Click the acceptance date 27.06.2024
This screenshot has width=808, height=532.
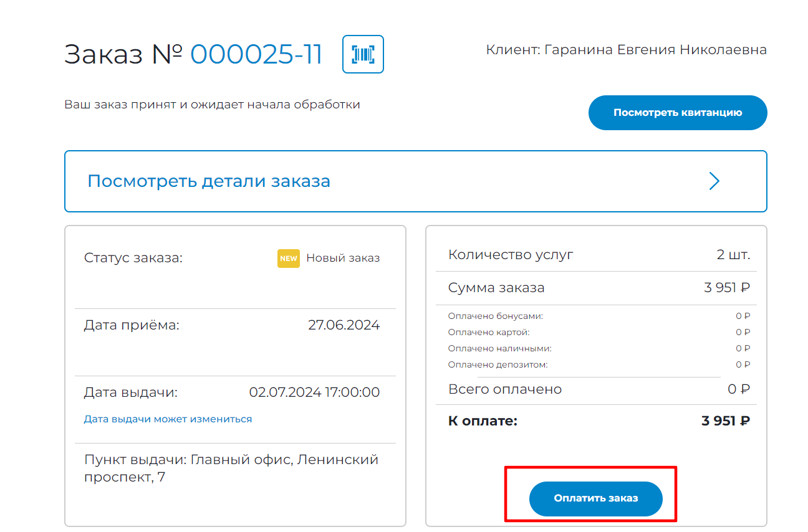[344, 325]
